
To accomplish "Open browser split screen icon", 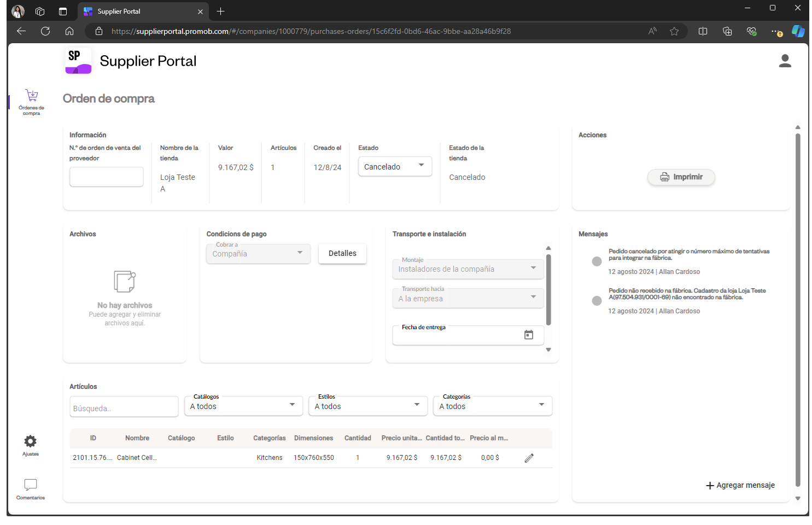I will [703, 31].
